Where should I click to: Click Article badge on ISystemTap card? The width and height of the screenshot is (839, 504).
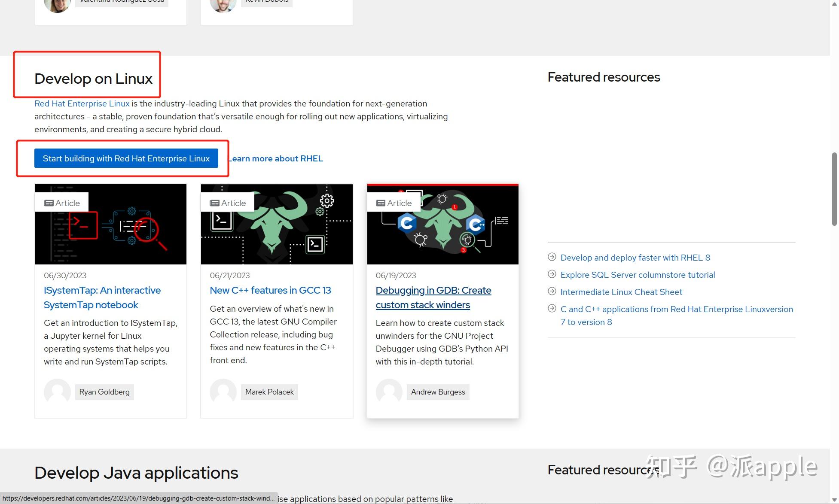tap(62, 203)
